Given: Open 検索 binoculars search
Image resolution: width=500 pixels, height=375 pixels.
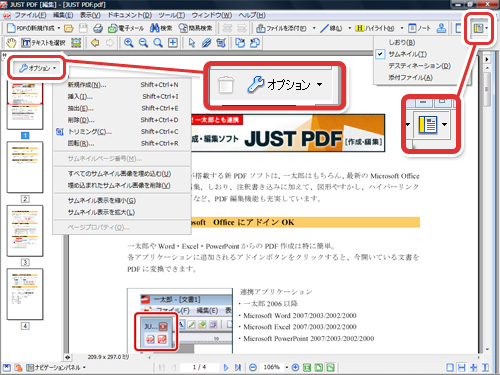Looking at the screenshot, I should (x=161, y=28).
